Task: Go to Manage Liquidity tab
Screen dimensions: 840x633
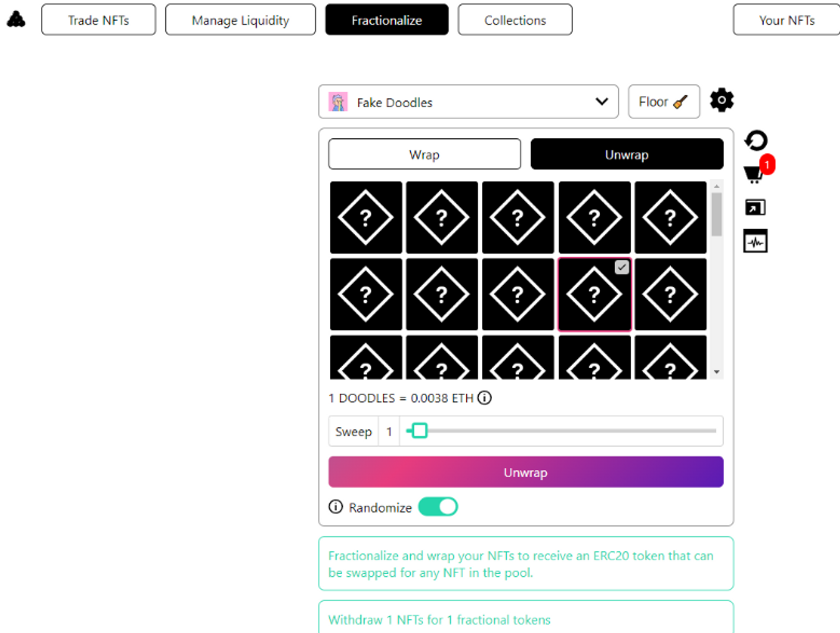Action: (240, 20)
